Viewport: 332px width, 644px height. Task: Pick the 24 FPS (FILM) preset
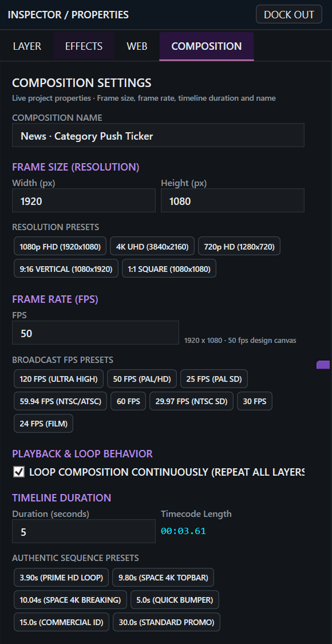tap(44, 423)
